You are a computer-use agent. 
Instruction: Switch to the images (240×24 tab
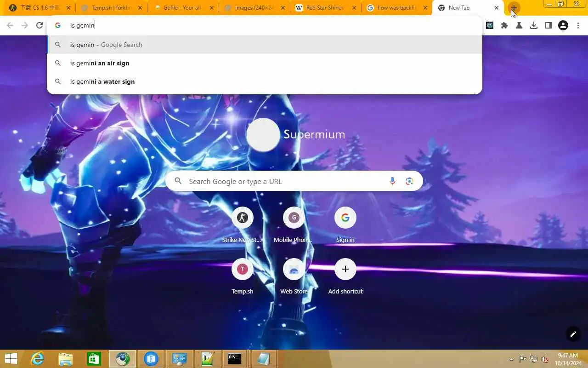[x=254, y=8]
